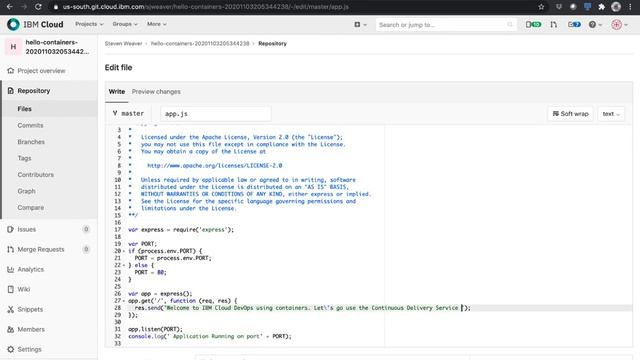
Task: Switch to Preview changes tab
Action: [156, 92]
